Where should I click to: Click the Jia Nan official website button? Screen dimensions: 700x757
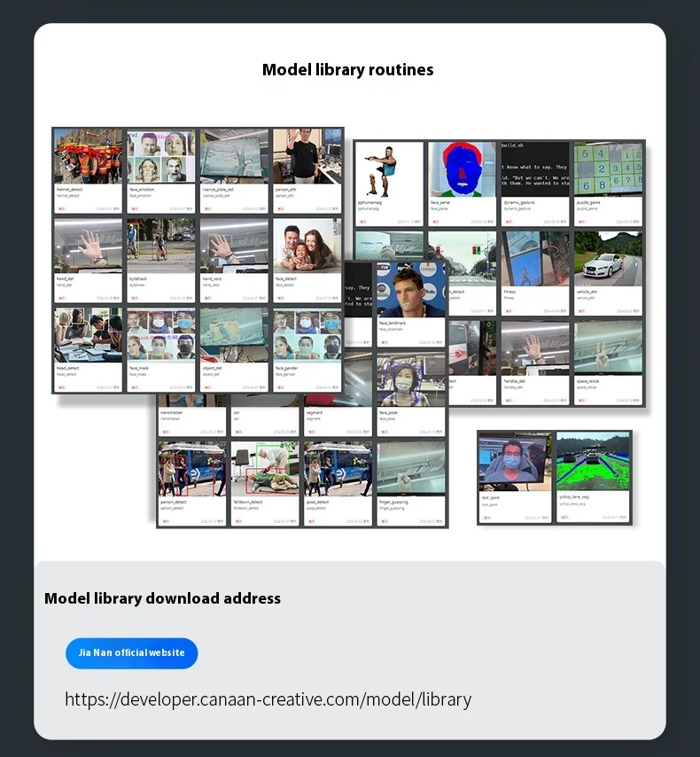click(x=131, y=652)
